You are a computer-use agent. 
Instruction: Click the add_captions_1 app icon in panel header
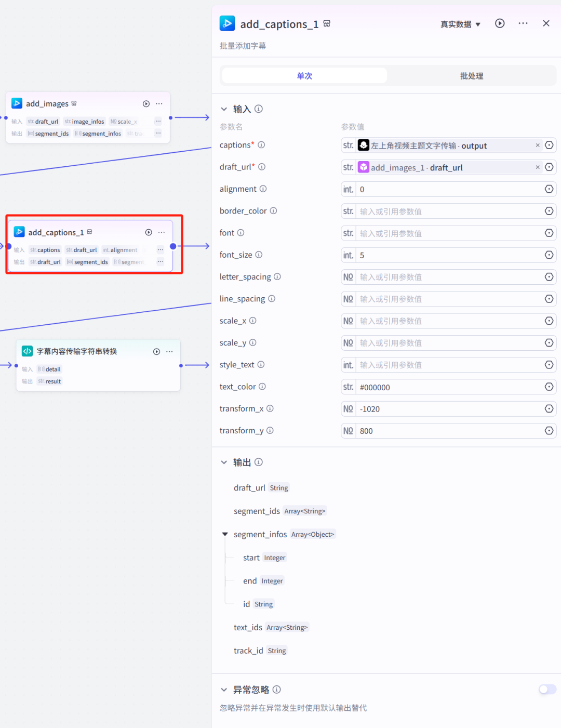point(227,23)
